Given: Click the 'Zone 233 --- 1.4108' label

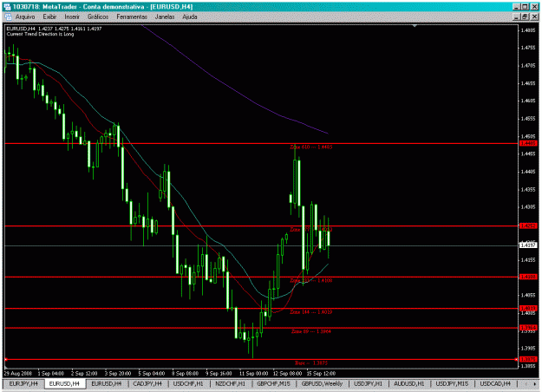Looking at the screenshot, I should (x=310, y=280).
